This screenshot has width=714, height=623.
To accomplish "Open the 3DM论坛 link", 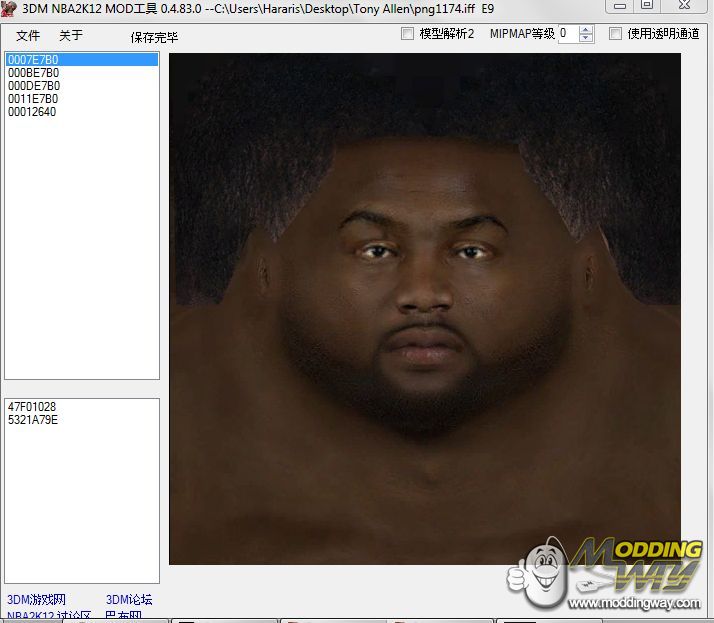I will pyautogui.click(x=129, y=600).
